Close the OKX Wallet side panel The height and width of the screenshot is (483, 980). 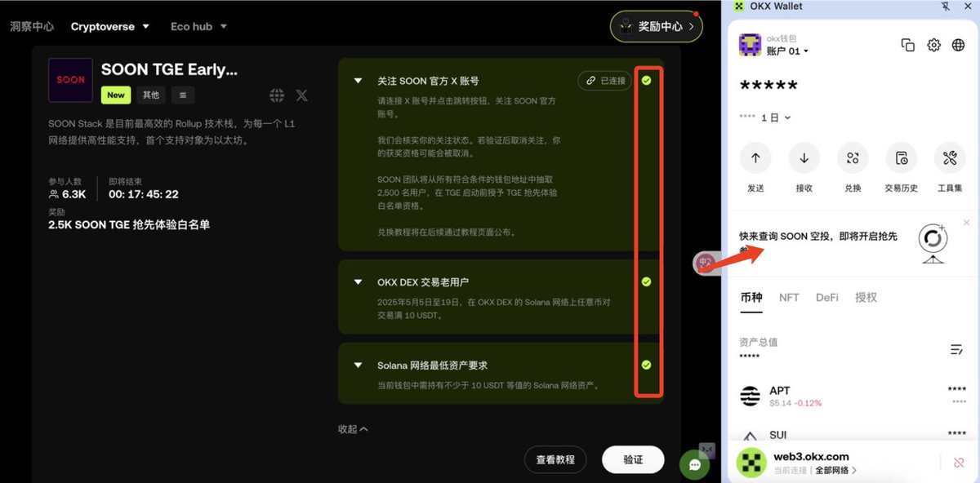[969, 7]
